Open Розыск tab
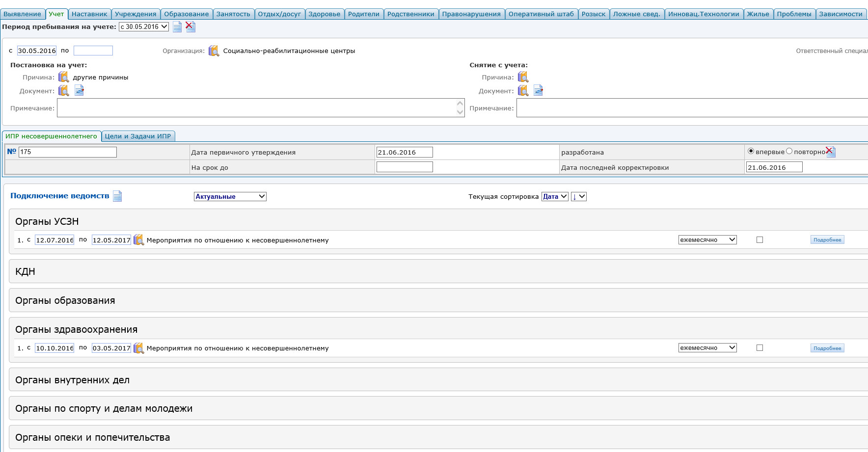Screen dimensions: 868x452 [594, 14]
